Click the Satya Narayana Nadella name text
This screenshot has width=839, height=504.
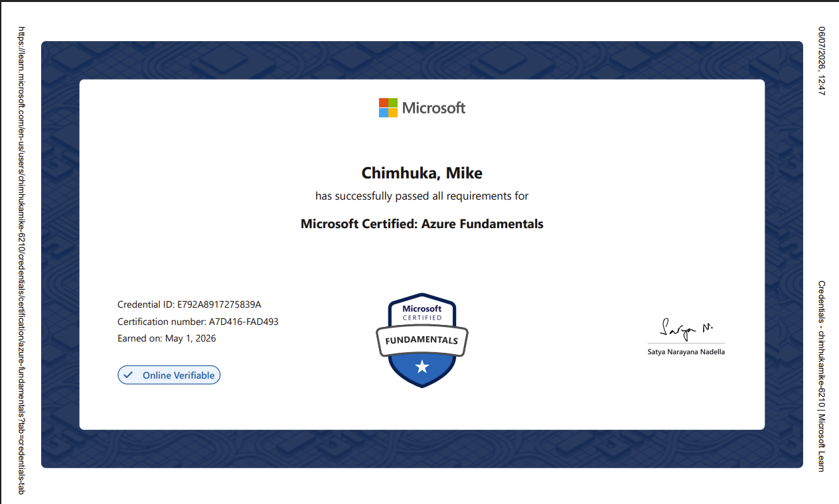click(686, 352)
